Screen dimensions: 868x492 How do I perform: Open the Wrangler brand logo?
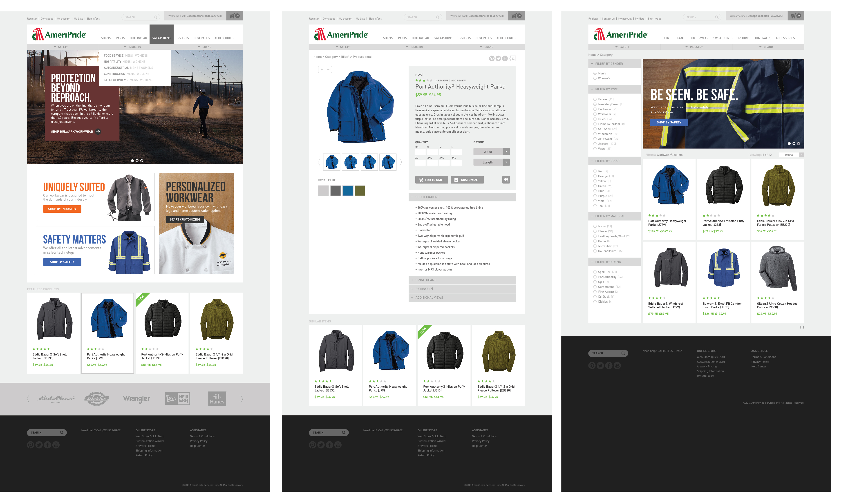(136, 399)
